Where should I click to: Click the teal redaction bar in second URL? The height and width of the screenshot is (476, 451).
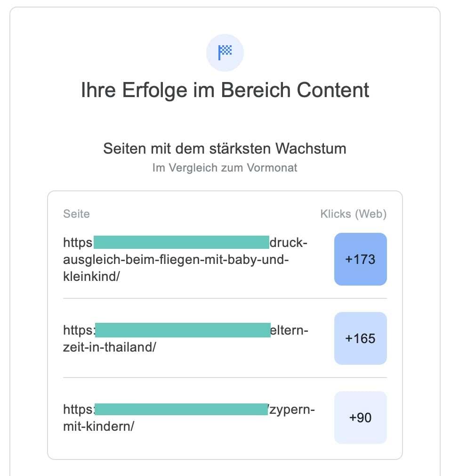[x=183, y=330]
